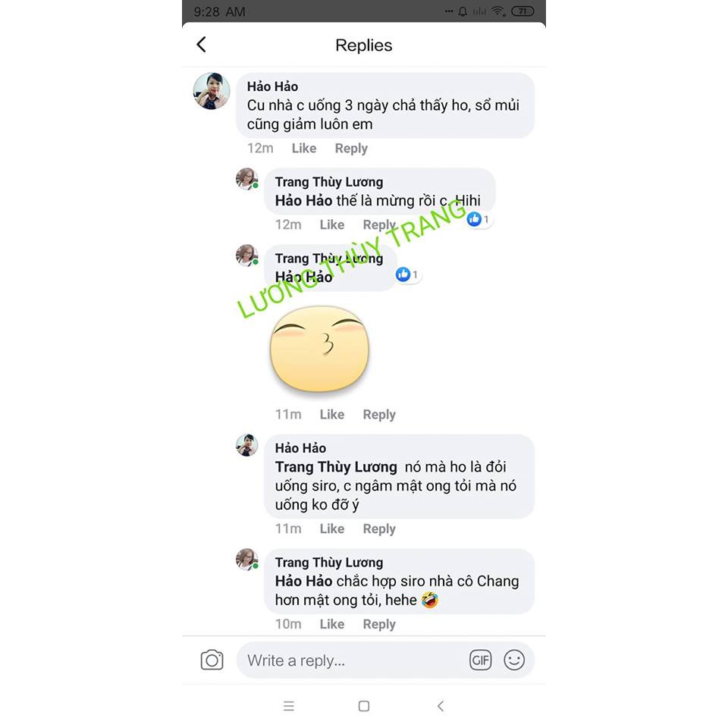Open Trang Thùy Lương's avatar on first reply
728x728 pixels.
(x=247, y=179)
